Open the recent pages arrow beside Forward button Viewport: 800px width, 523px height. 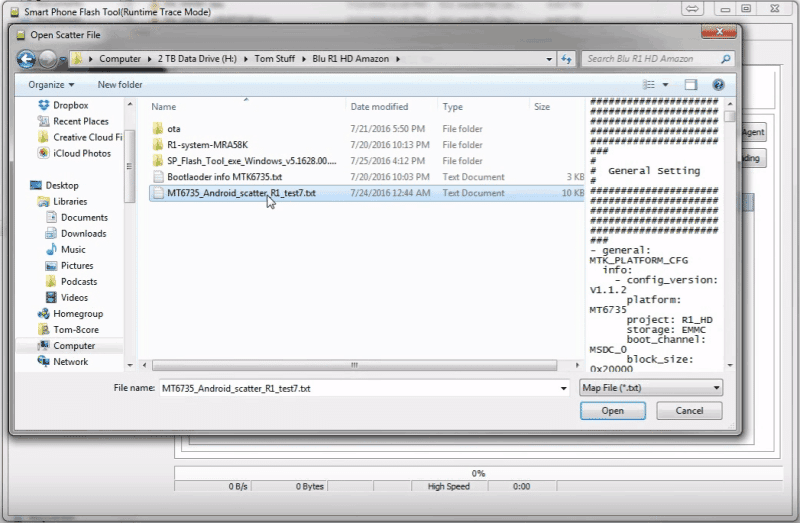pyautogui.click(x=63, y=60)
